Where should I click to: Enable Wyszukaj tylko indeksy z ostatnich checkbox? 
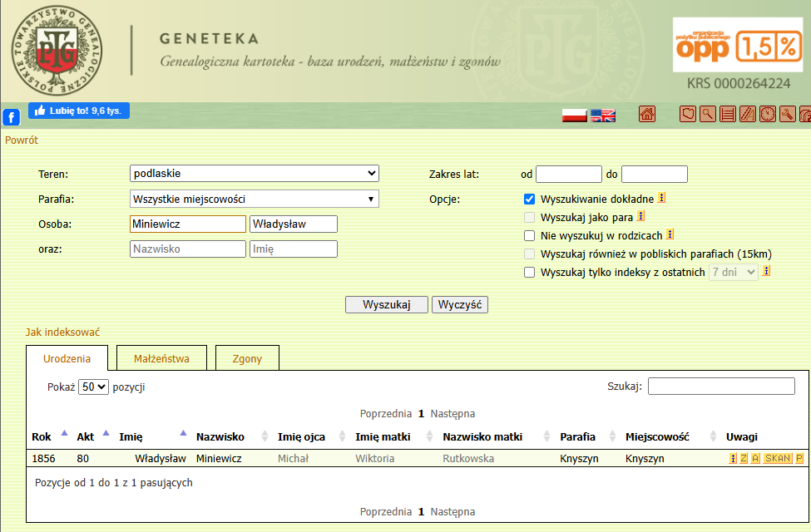click(x=529, y=272)
